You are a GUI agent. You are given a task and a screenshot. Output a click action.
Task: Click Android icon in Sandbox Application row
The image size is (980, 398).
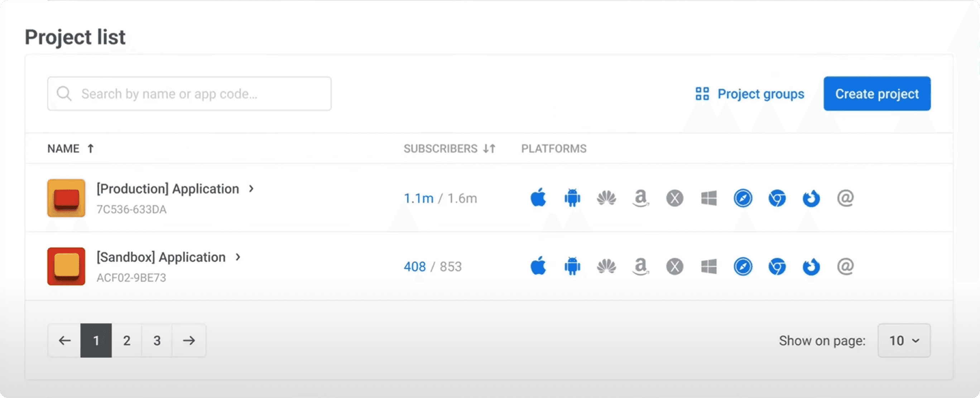572,266
